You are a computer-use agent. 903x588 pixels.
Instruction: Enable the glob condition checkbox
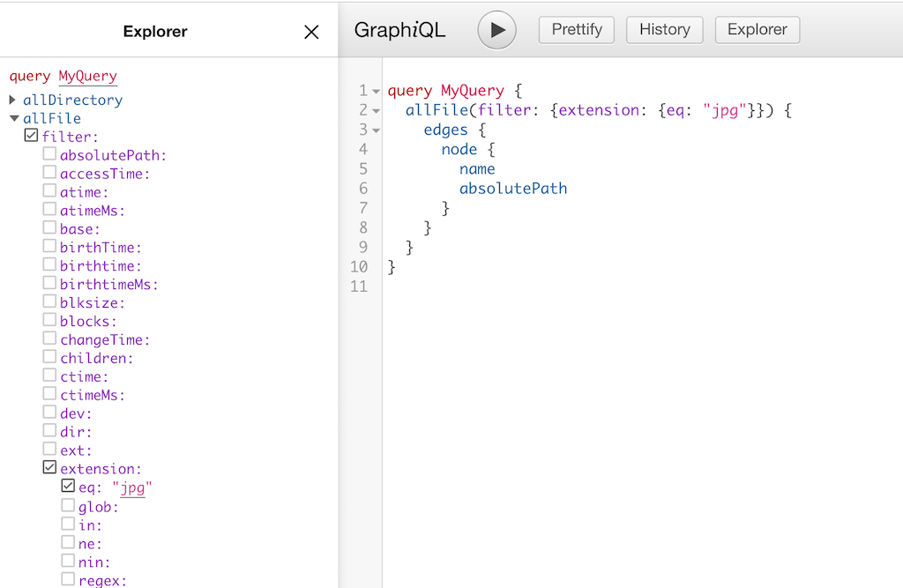[x=68, y=505]
